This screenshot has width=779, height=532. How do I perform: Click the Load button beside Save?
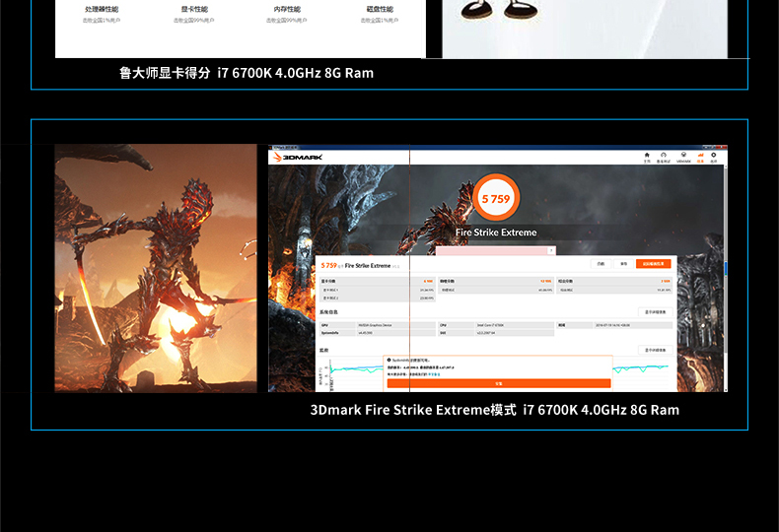tap(602, 263)
